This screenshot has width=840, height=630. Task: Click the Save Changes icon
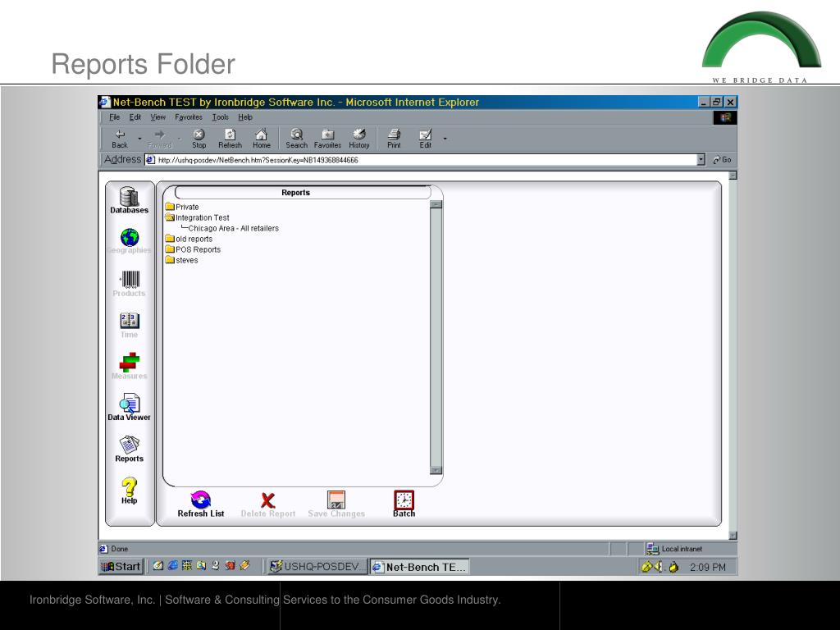coord(336,500)
